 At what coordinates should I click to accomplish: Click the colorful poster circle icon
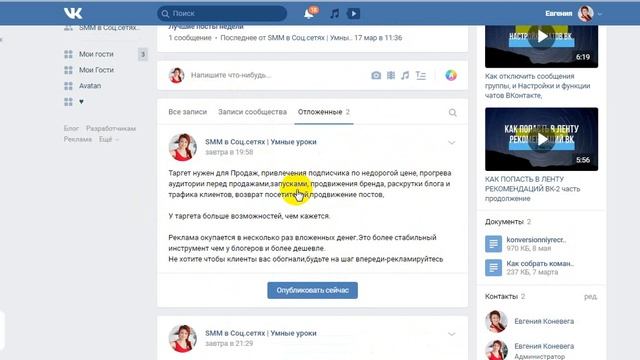tap(451, 75)
